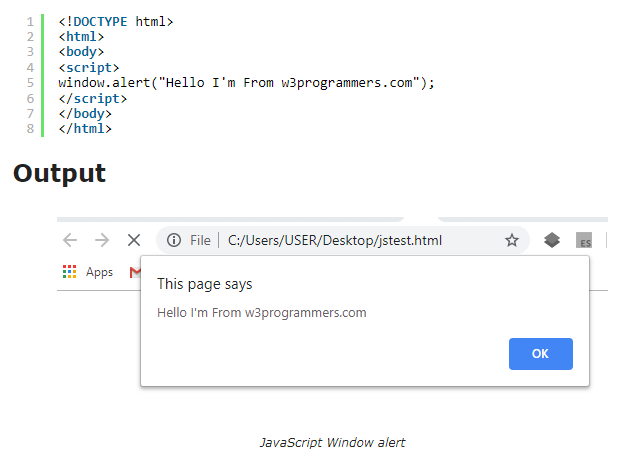Click the window.alert code line
The width and height of the screenshot is (643, 472).
(x=247, y=83)
